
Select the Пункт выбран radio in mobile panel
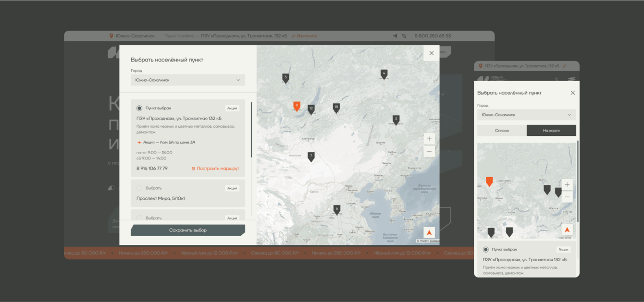[486, 250]
